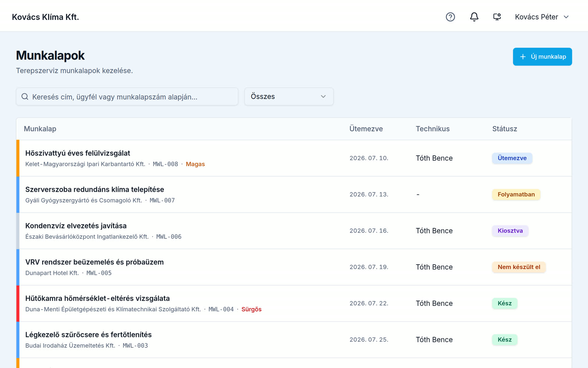Sort by Munkalap column header

tap(40, 129)
